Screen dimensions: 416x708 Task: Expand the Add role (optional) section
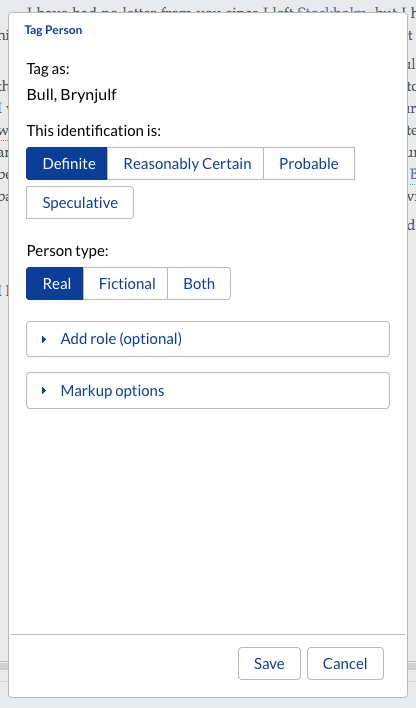point(208,339)
